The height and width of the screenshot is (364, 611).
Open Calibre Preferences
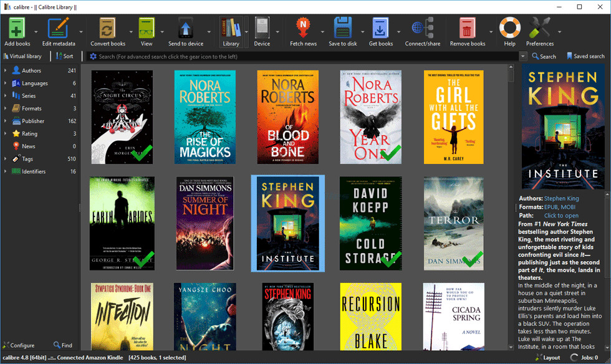point(540,28)
